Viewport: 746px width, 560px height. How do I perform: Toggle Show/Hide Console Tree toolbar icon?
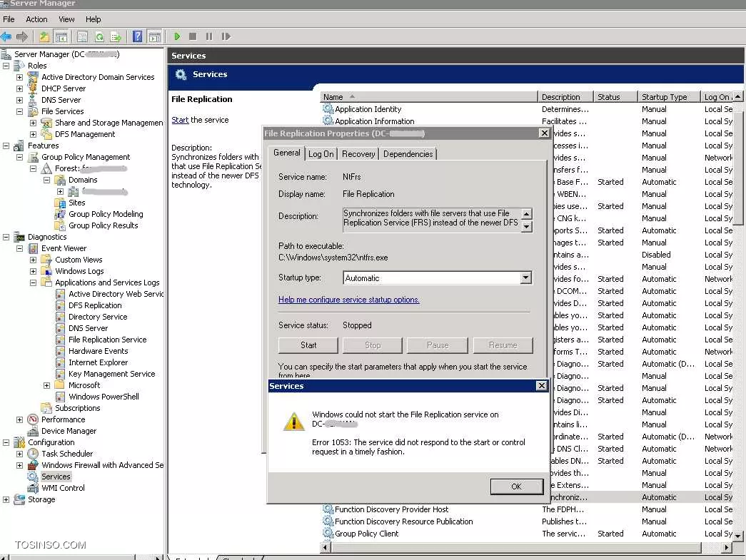pyautogui.click(x=61, y=36)
